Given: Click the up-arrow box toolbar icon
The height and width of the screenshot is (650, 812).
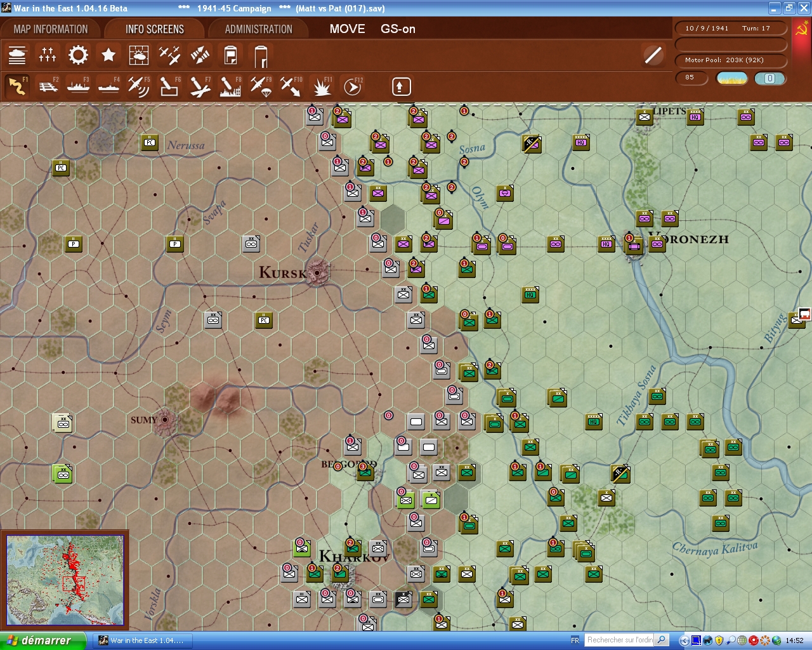Looking at the screenshot, I should pos(401,86).
